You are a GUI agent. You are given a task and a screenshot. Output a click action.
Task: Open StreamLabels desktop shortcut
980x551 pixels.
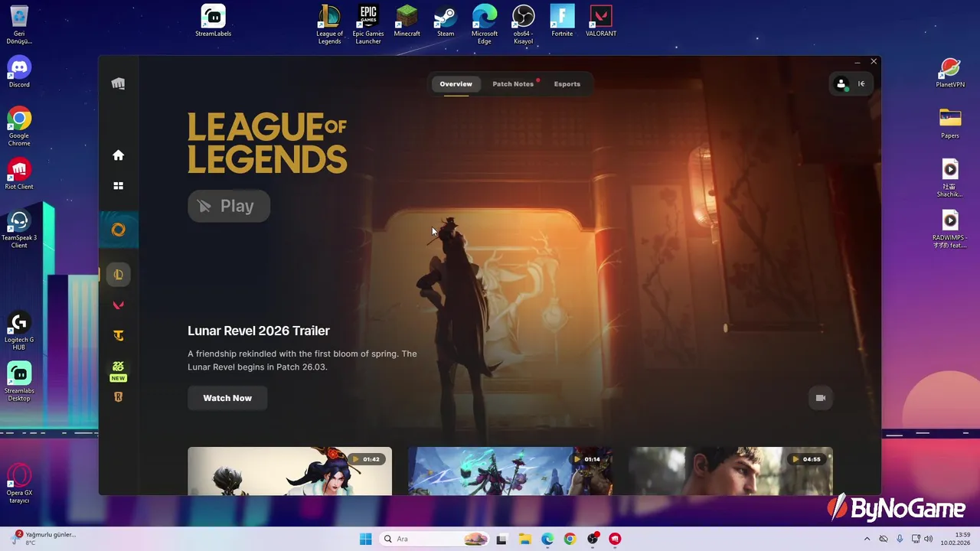213,21
